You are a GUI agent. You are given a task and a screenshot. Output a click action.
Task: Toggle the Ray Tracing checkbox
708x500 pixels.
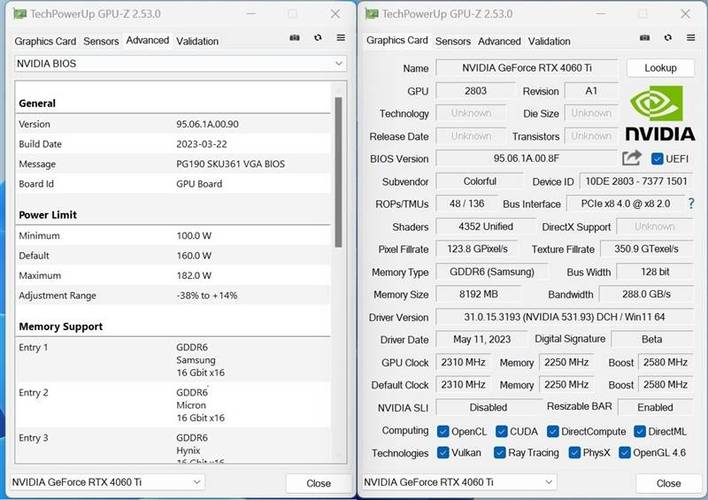501,453
